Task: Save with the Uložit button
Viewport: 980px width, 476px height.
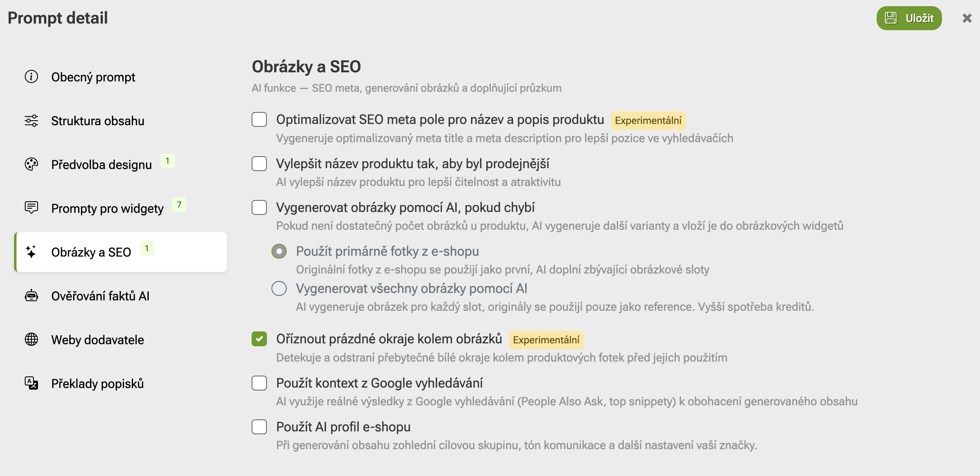Action: (x=909, y=18)
